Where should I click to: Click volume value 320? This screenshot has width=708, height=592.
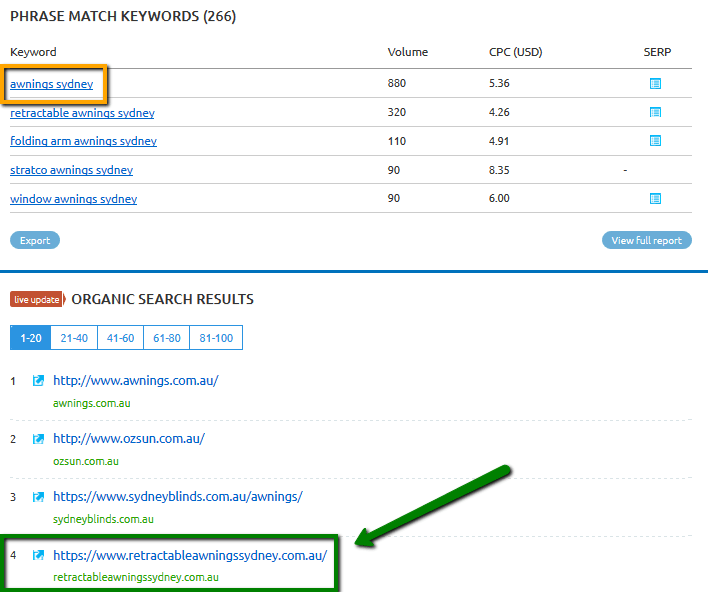pos(397,112)
